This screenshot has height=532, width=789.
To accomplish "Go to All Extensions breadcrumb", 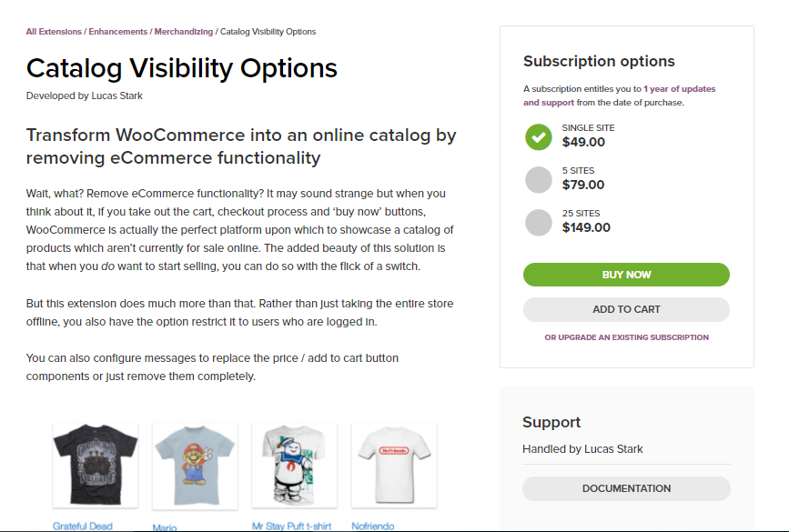I will 54,32.
